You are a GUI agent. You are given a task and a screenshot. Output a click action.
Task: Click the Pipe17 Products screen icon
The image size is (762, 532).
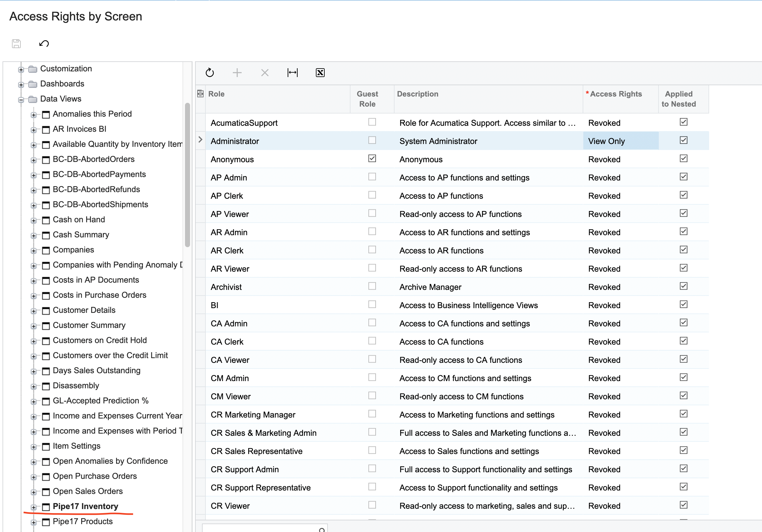46,522
